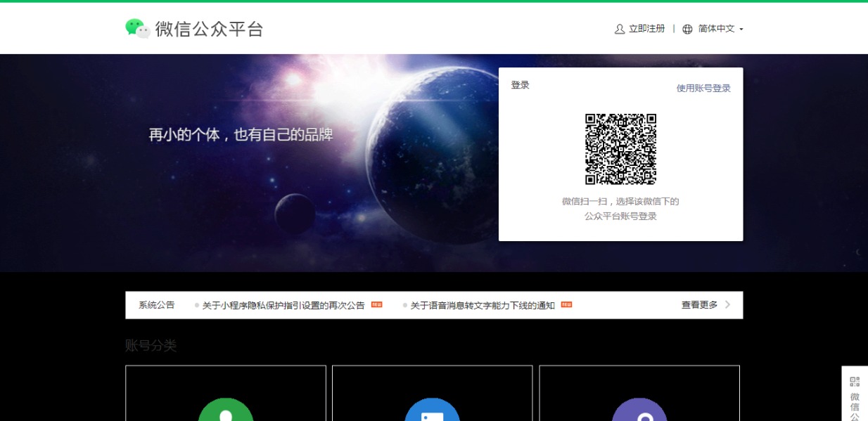Click the 账号分类 section heading
The width and height of the screenshot is (868, 421).
pyautogui.click(x=150, y=346)
